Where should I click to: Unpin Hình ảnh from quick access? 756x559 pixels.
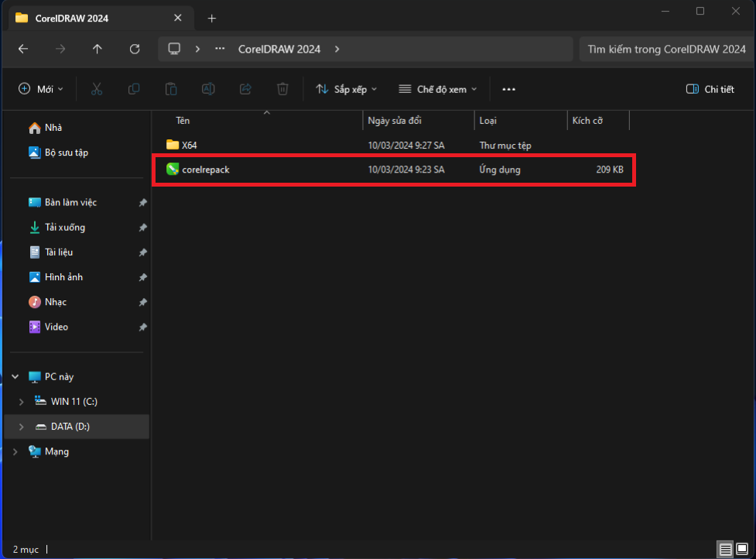pyautogui.click(x=142, y=277)
